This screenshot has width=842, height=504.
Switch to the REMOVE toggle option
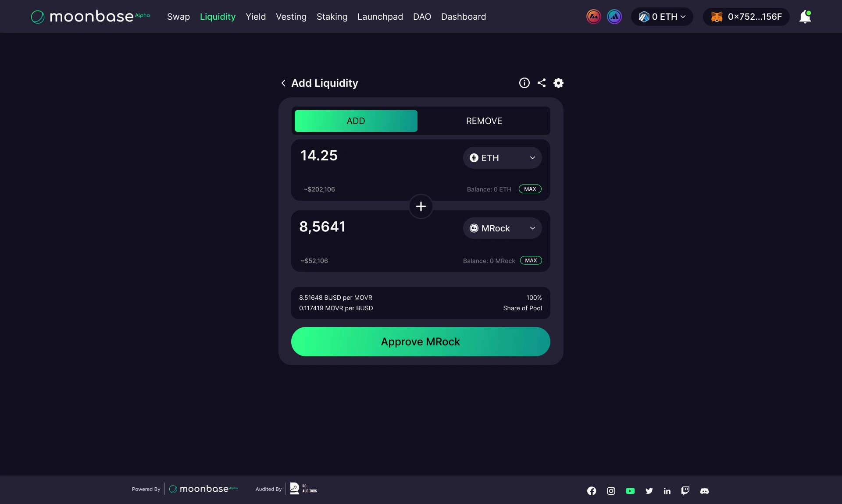(484, 121)
